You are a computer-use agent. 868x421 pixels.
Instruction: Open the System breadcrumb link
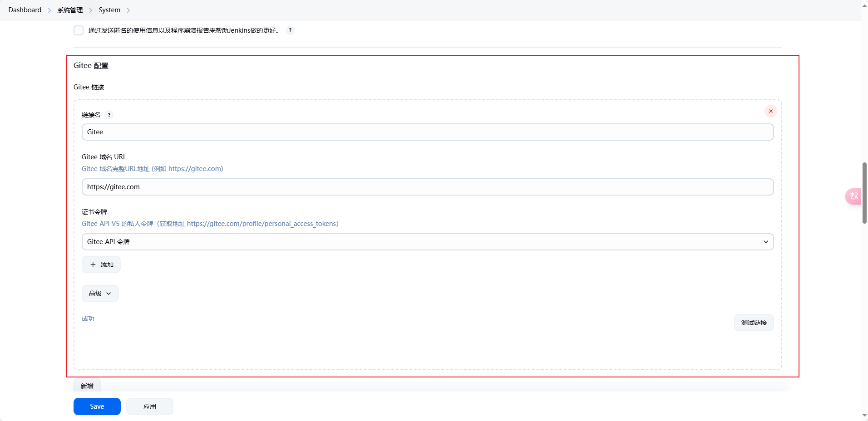pyautogui.click(x=109, y=10)
